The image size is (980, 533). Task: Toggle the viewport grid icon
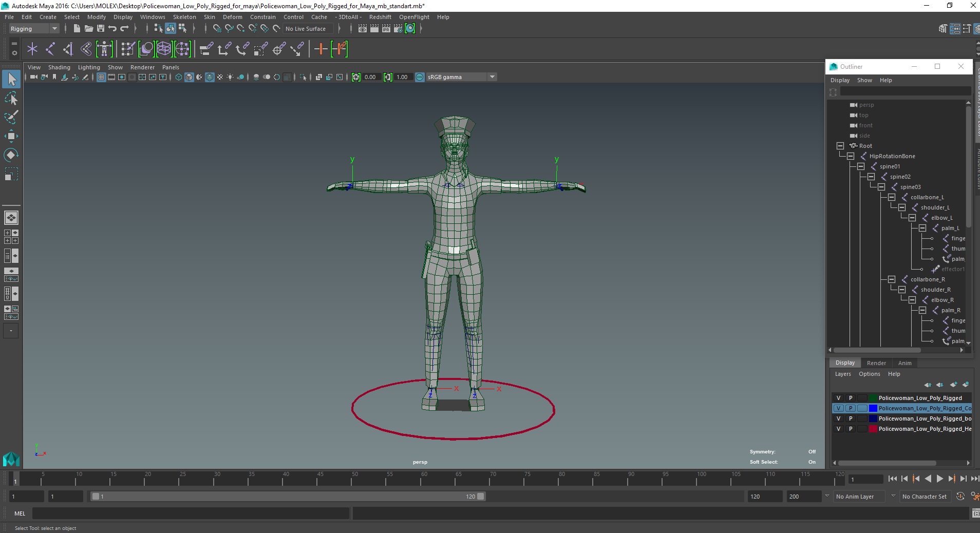point(101,77)
